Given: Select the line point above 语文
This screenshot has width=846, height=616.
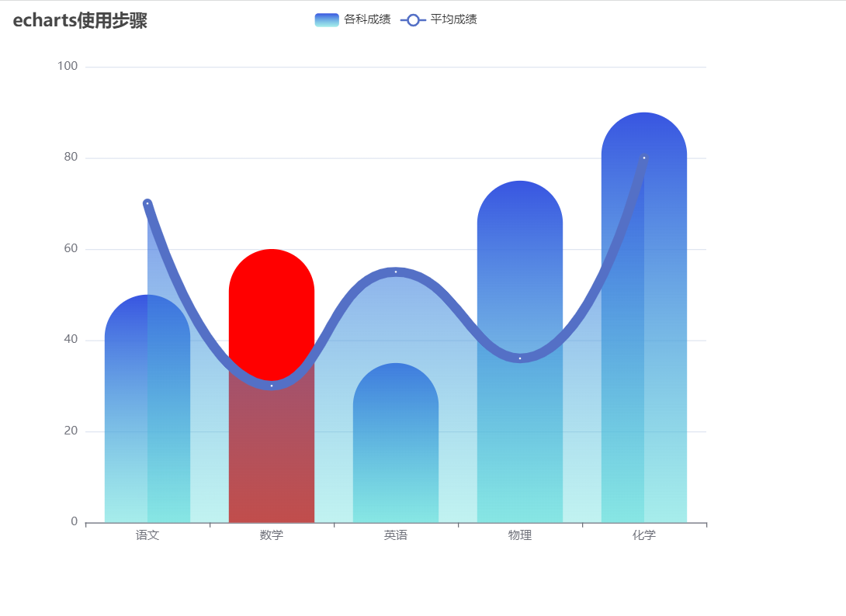Looking at the screenshot, I should 147,202.
